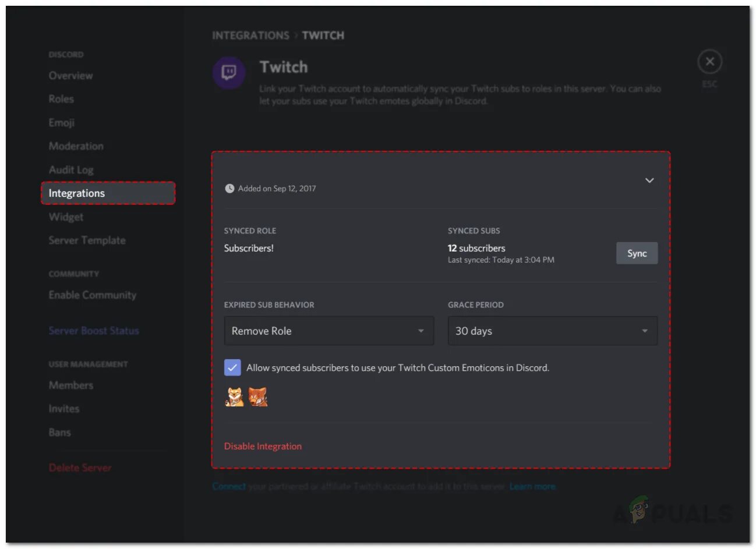Open the Members management page

[71, 385]
